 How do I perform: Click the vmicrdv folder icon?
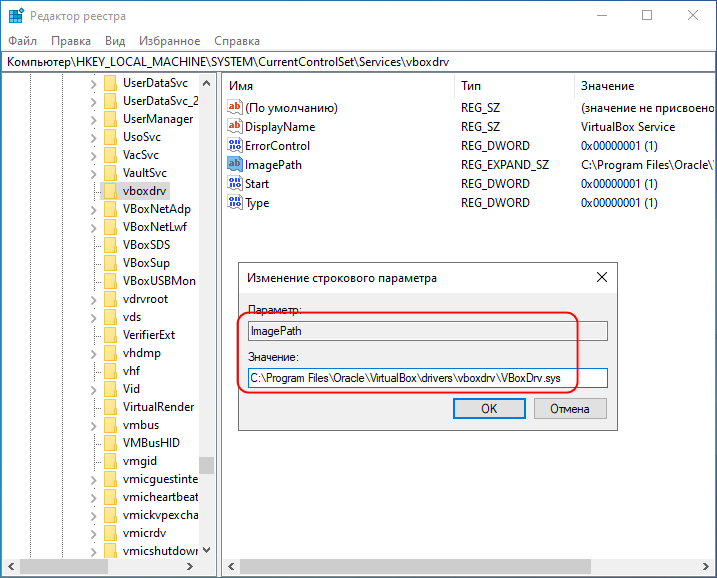tap(110, 533)
